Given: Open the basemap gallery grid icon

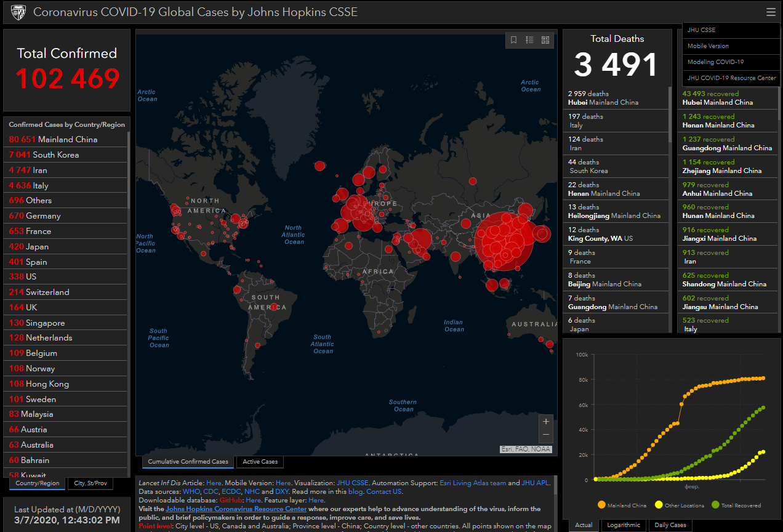Looking at the screenshot, I should pyautogui.click(x=545, y=40).
